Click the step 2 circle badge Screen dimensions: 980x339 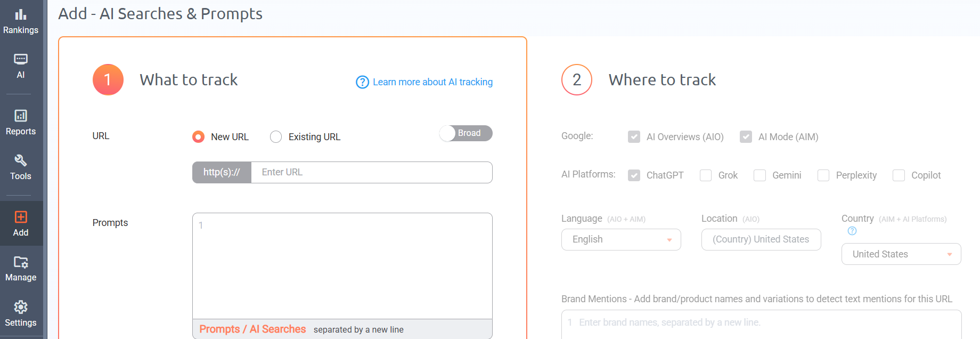(x=577, y=79)
